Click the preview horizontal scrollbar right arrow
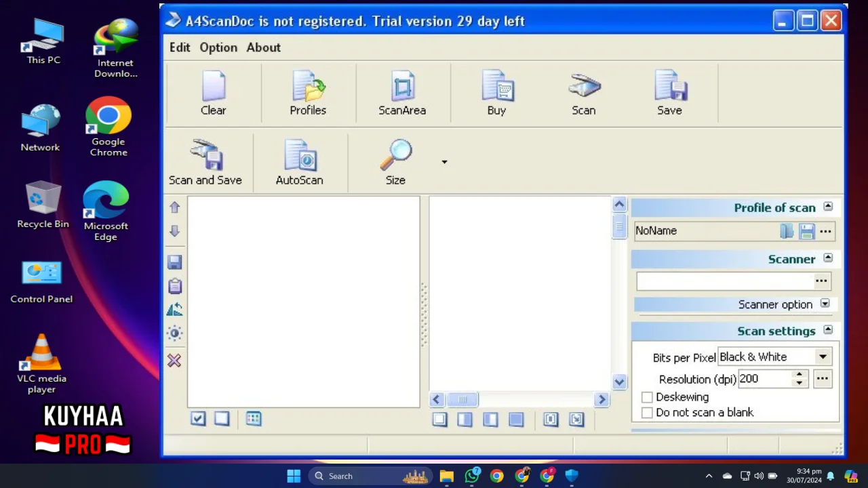This screenshot has width=868, height=488. pos(601,400)
